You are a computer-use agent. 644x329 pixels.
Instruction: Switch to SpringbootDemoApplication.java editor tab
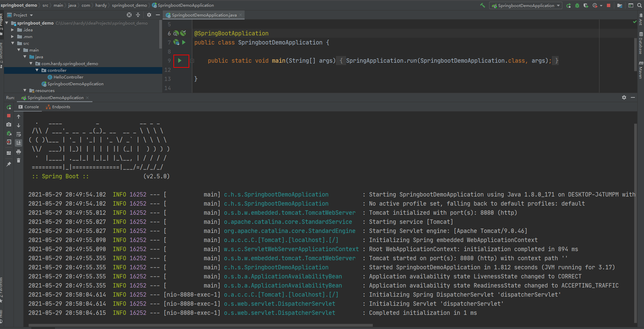[204, 15]
